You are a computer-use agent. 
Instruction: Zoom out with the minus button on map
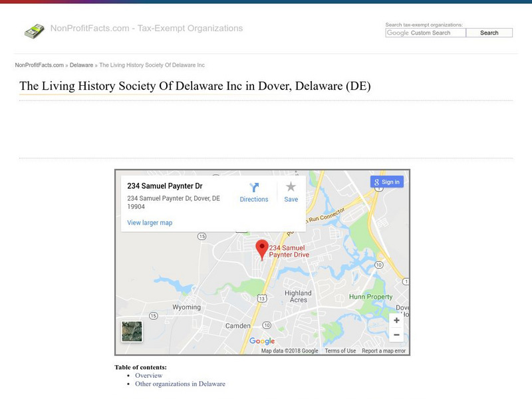pyautogui.click(x=396, y=336)
